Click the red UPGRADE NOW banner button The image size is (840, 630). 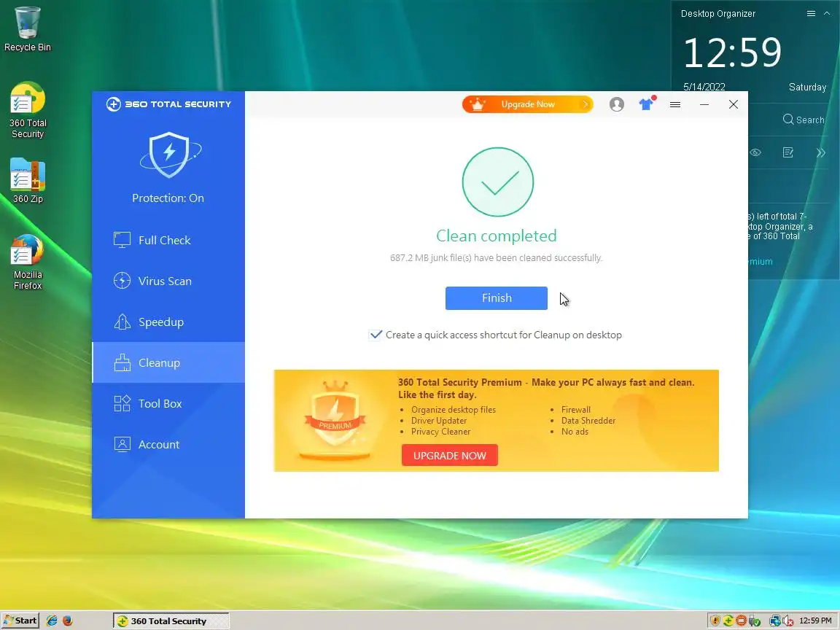(449, 455)
